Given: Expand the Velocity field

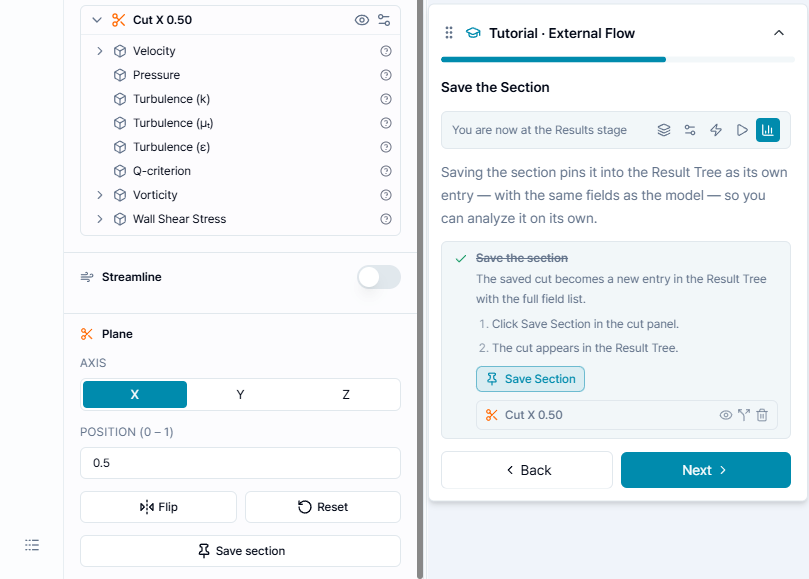Looking at the screenshot, I should point(100,51).
